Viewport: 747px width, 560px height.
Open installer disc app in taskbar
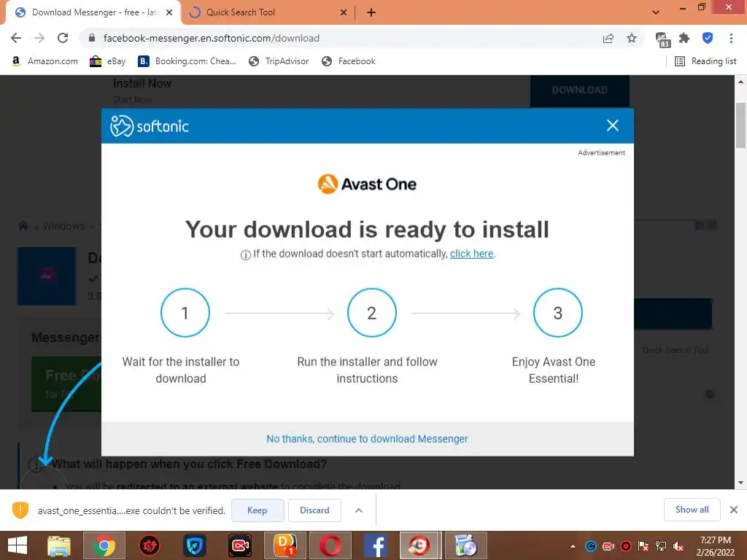466,545
